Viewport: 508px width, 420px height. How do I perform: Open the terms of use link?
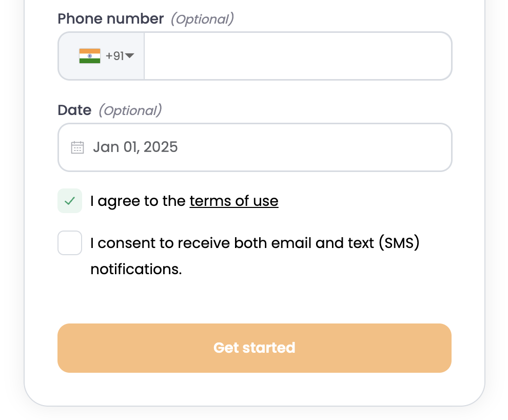(234, 201)
